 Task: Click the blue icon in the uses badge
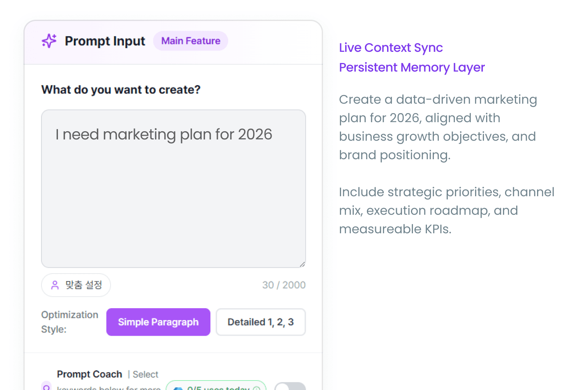[178, 388]
